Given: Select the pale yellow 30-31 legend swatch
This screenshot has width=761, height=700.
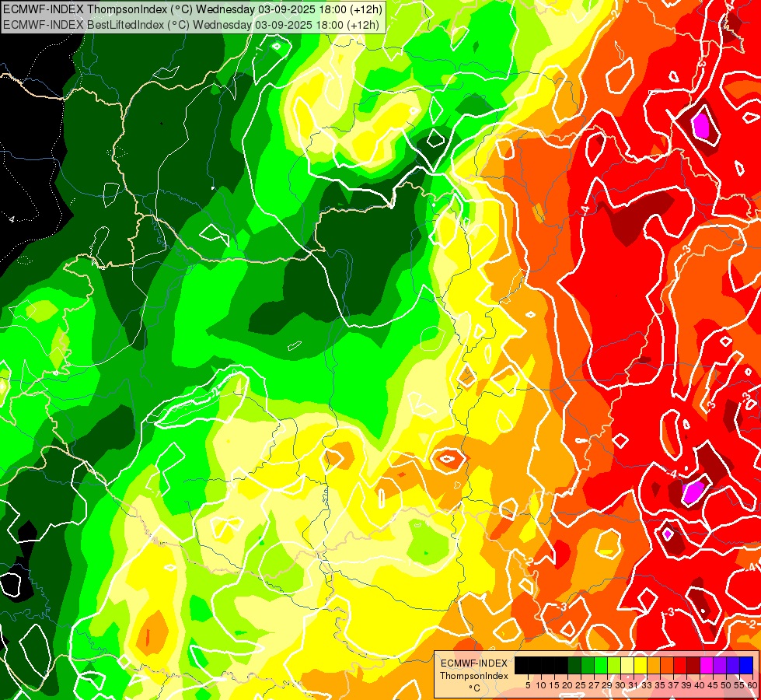Looking at the screenshot, I should (x=627, y=665).
